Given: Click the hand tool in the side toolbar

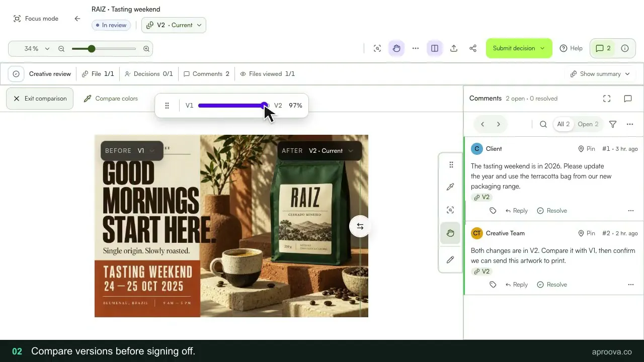Looking at the screenshot, I should click(450, 233).
